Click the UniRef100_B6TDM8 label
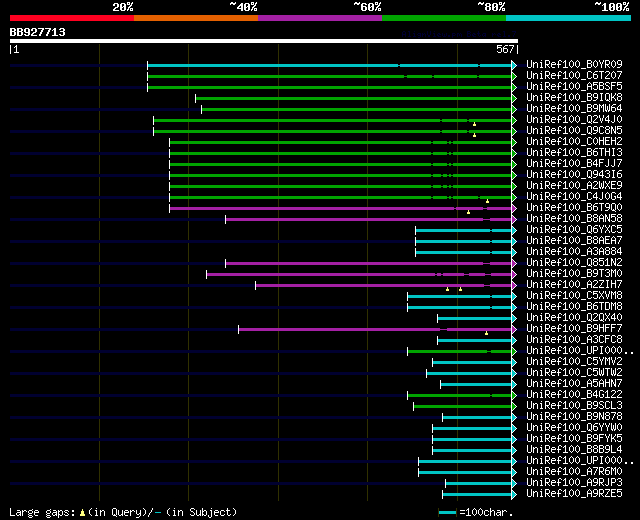 click(574, 307)
